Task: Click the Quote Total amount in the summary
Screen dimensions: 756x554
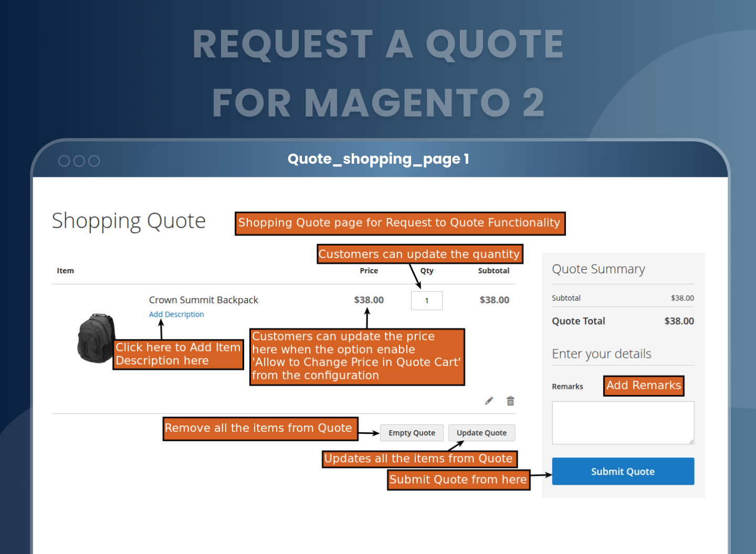Action: click(679, 321)
